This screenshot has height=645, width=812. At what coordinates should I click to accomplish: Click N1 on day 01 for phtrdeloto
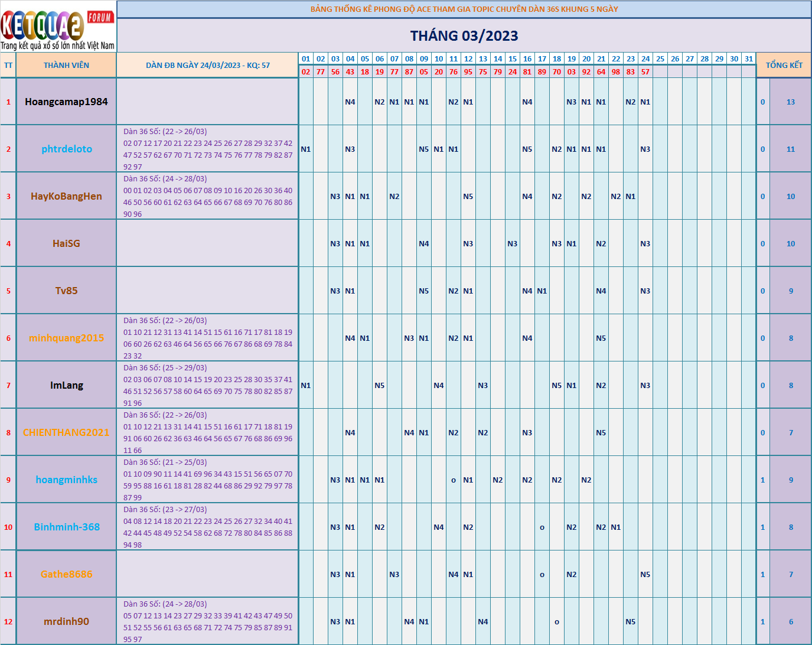(306, 149)
